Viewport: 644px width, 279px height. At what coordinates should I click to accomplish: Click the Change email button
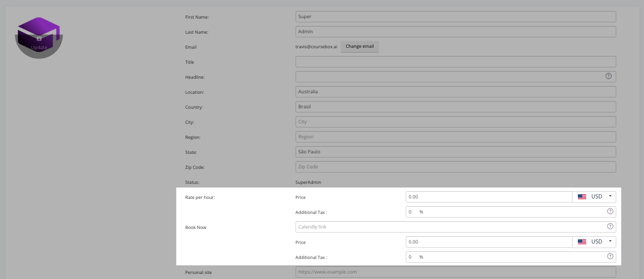click(x=360, y=46)
